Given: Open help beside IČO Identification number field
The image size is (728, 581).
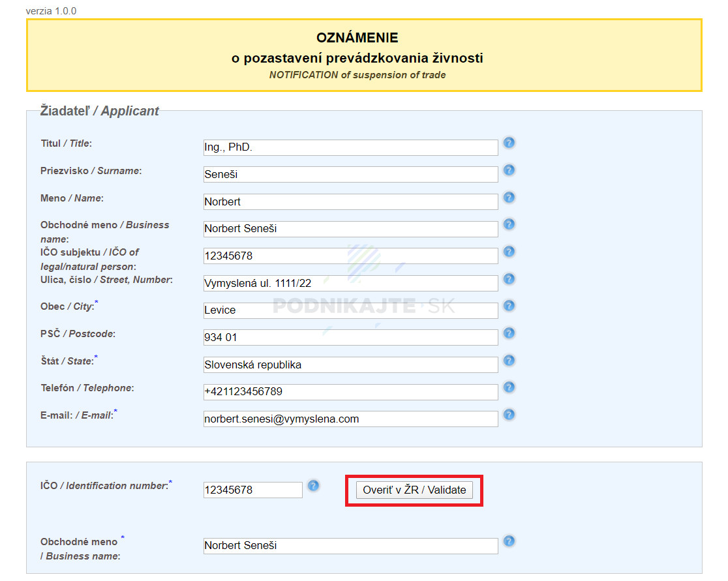Looking at the screenshot, I should pos(314,486).
